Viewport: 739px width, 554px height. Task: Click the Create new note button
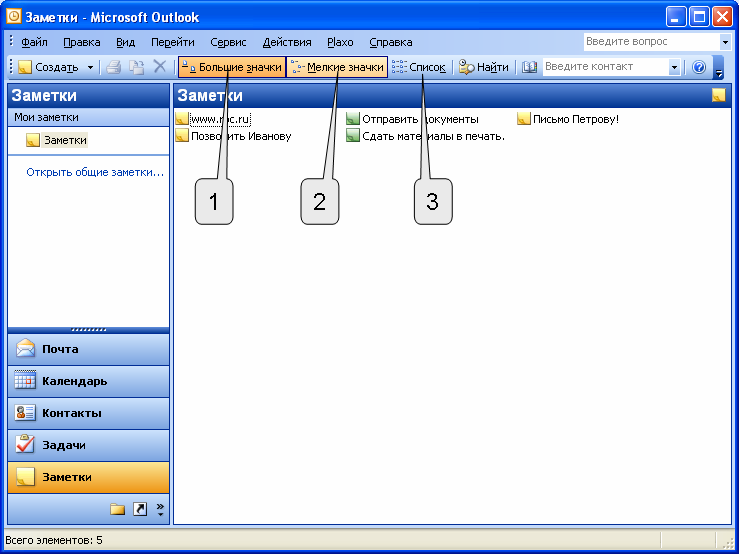click(48, 67)
